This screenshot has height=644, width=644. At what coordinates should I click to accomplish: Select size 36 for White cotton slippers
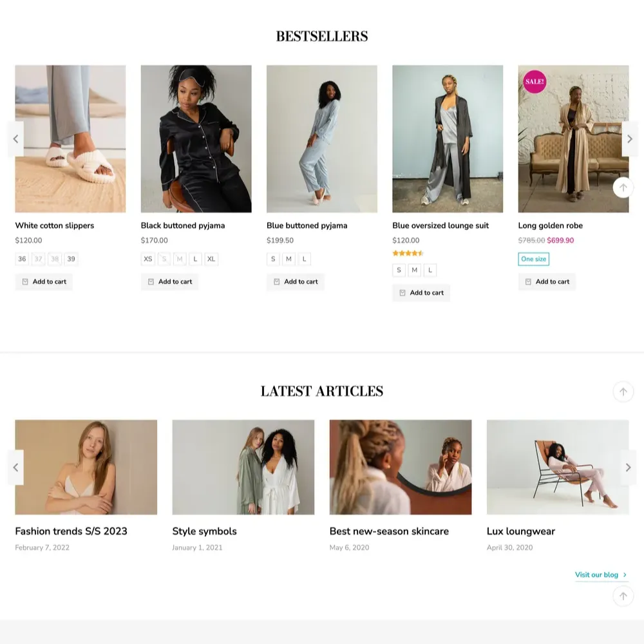(x=22, y=259)
